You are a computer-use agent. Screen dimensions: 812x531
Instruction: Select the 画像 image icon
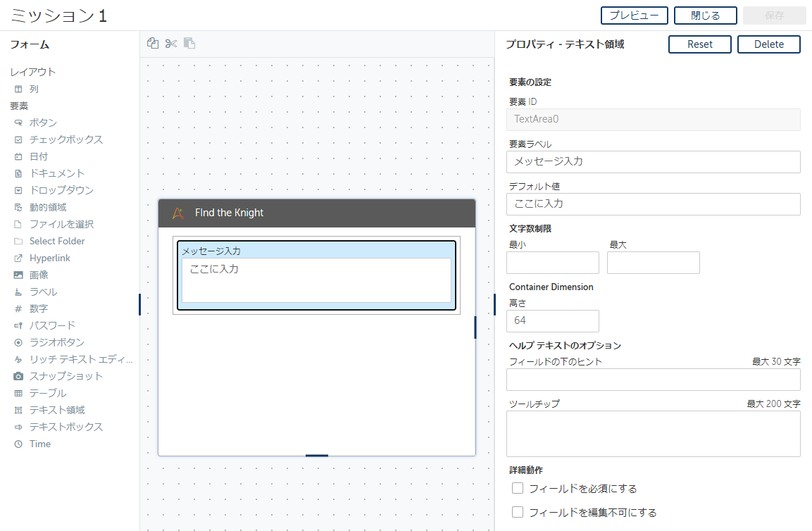point(18,275)
